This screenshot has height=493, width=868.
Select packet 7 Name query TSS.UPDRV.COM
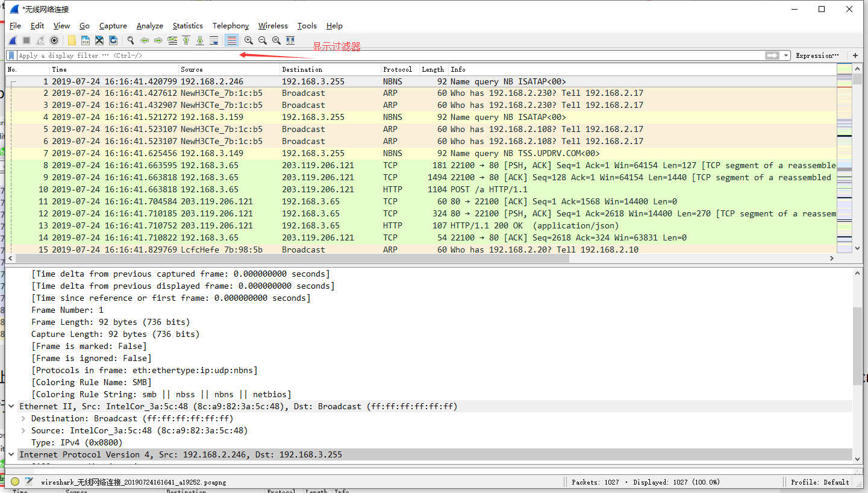[422, 153]
